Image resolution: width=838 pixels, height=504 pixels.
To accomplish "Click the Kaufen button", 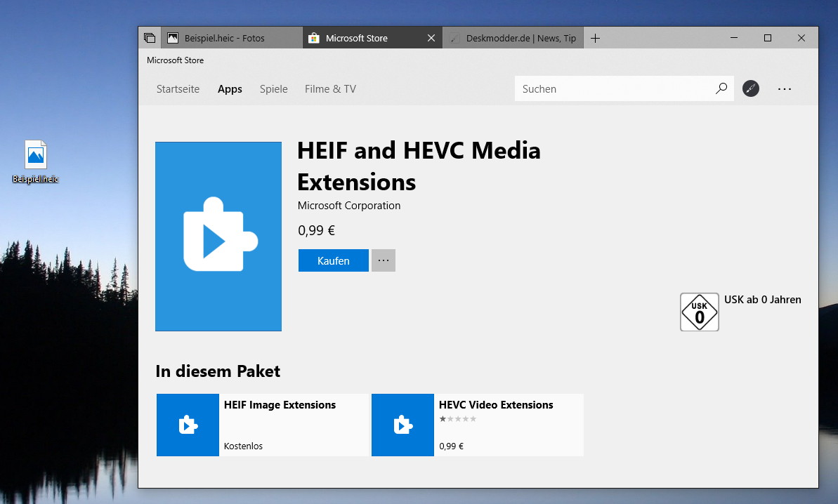I will (x=334, y=260).
